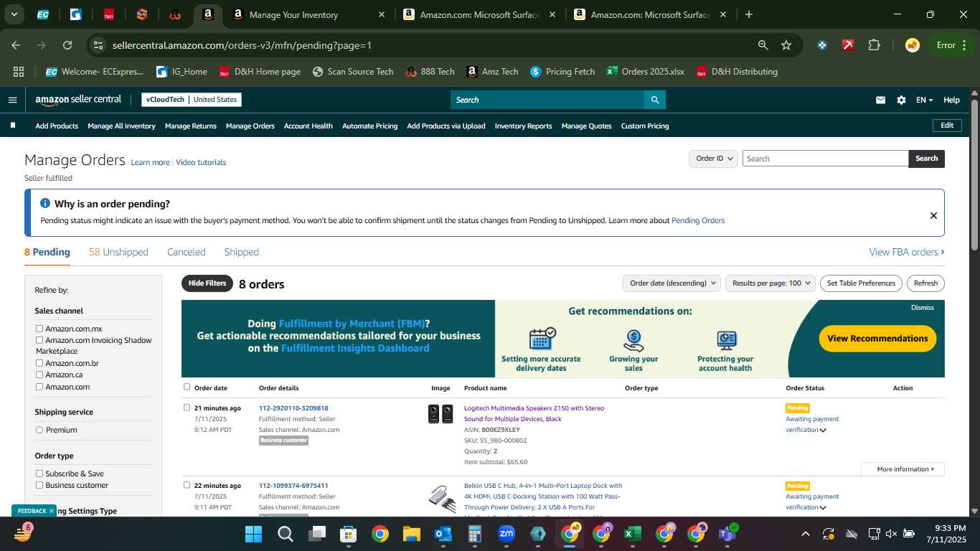Click the browser back arrow
The image size is (980, 551).
pos(16,45)
